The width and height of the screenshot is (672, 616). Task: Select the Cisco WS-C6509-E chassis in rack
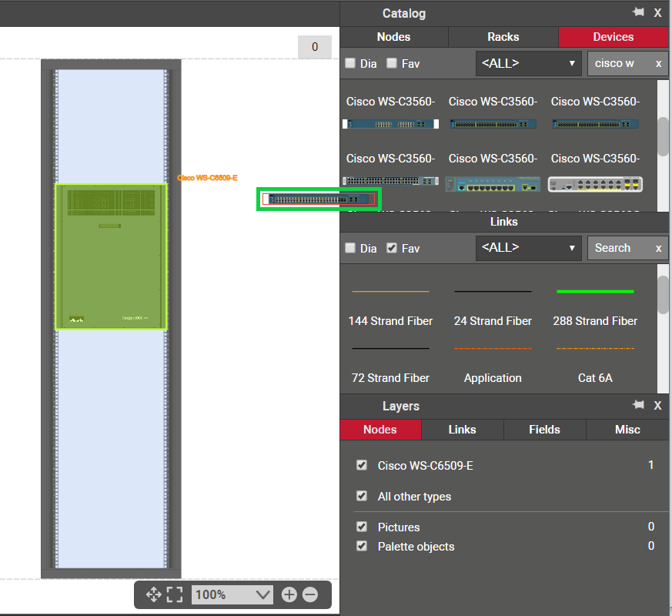pos(111,256)
